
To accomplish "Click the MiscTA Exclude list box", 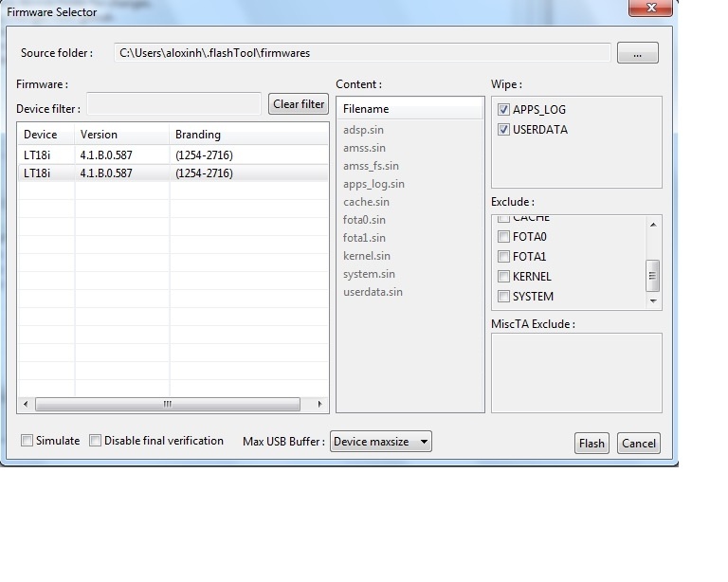I will (x=576, y=373).
